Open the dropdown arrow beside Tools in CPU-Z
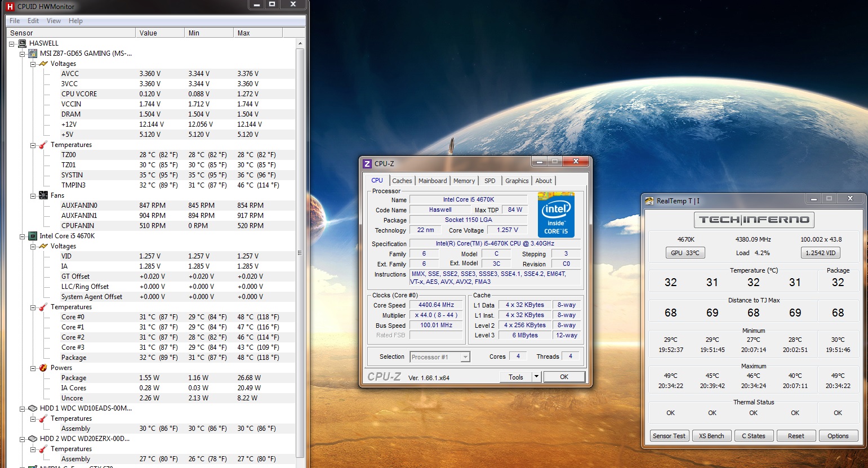The width and height of the screenshot is (868, 468). (536, 377)
